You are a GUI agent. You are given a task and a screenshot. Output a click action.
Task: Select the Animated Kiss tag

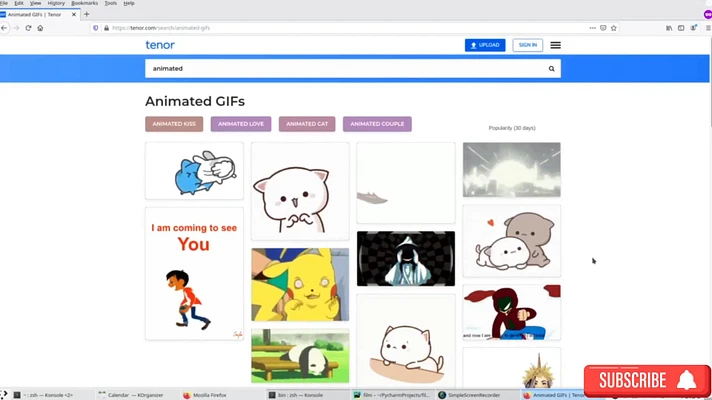pos(174,124)
